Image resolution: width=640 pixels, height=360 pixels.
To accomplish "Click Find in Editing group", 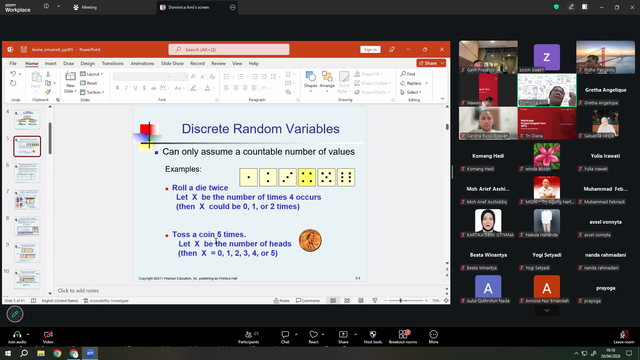I will coord(407,74).
